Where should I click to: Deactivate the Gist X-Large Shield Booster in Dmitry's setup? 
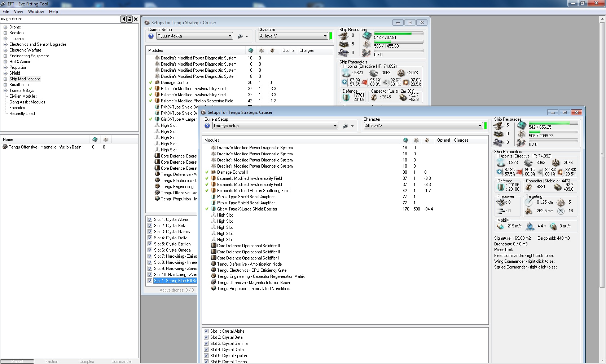[207, 209]
